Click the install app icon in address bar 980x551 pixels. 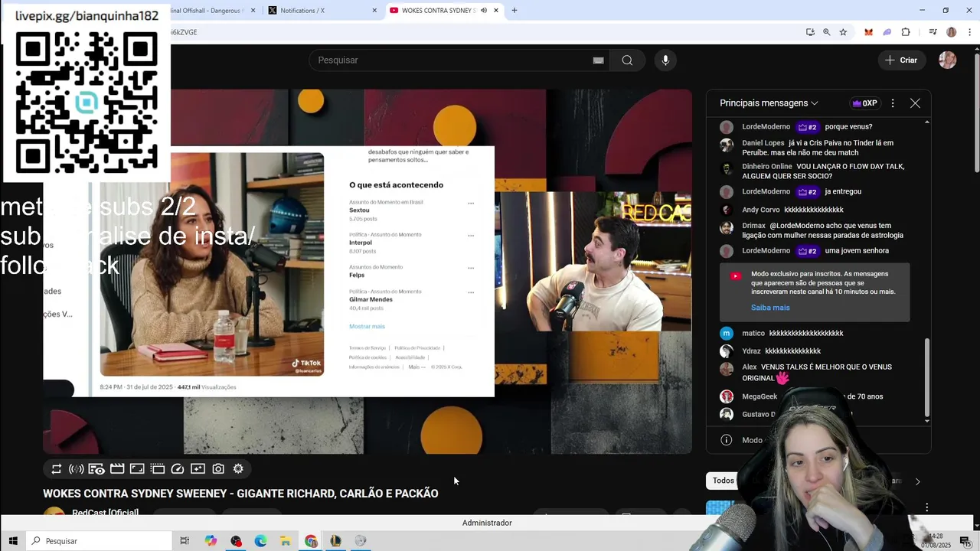(x=810, y=32)
